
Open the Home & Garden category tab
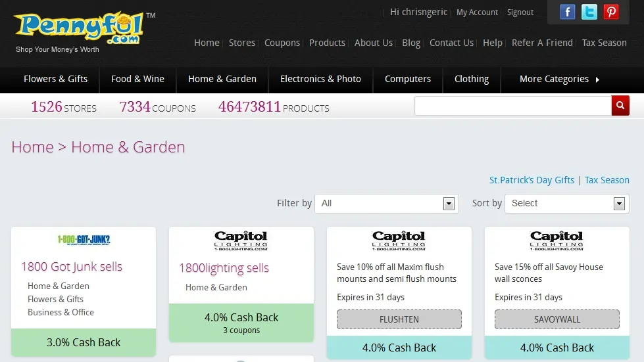(222, 79)
